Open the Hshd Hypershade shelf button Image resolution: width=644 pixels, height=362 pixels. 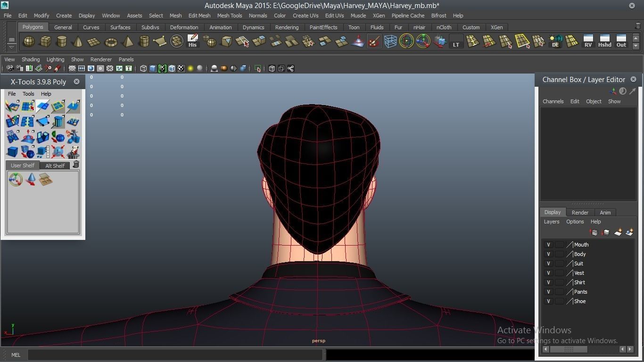coord(604,41)
